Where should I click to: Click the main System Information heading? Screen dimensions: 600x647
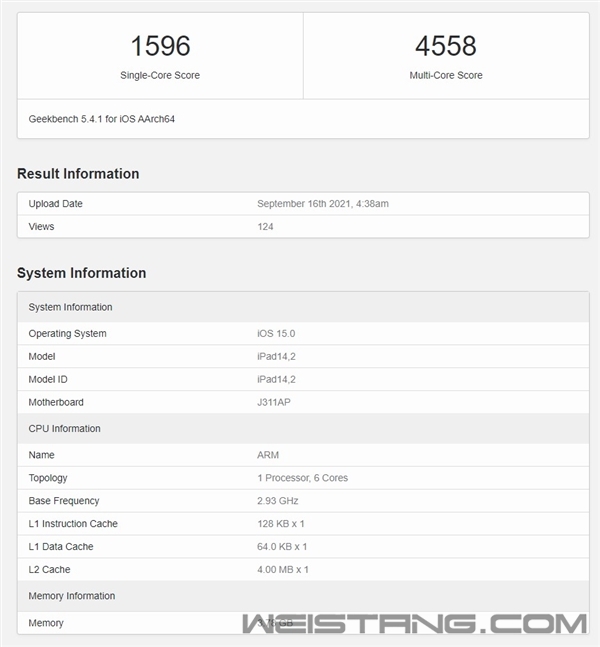pos(81,273)
